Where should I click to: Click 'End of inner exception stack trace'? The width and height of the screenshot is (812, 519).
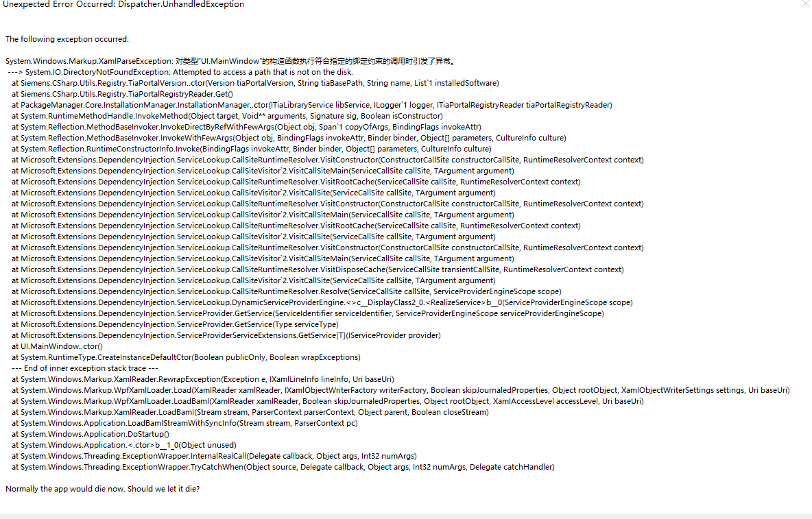click(85, 368)
